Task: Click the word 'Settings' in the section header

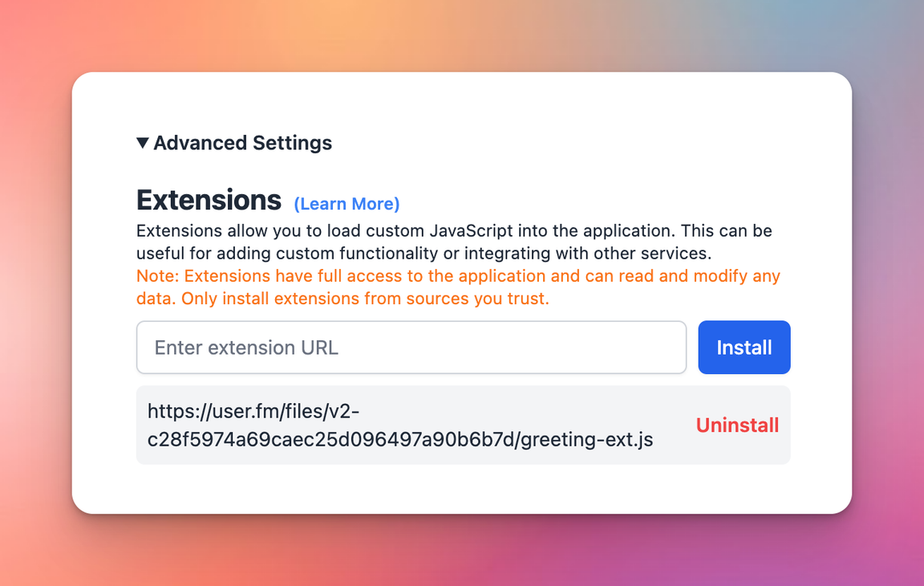Action: (292, 143)
